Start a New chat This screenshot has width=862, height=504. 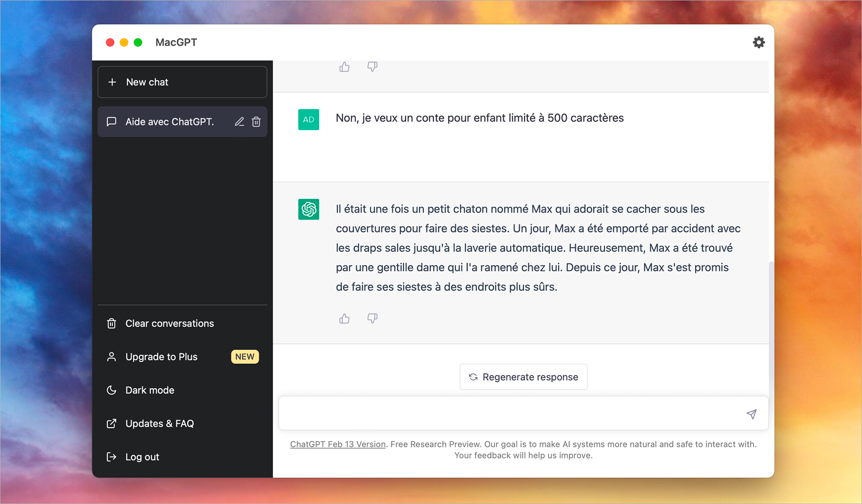coord(182,82)
